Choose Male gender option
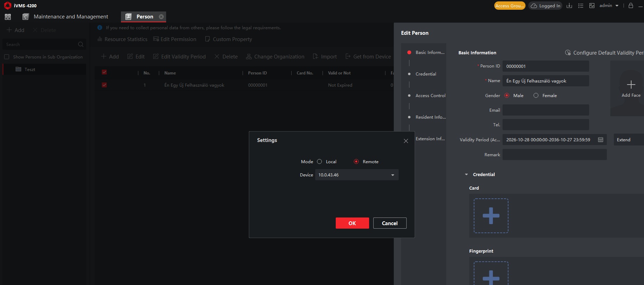This screenshot has width=644, height=285. [507, 95]
